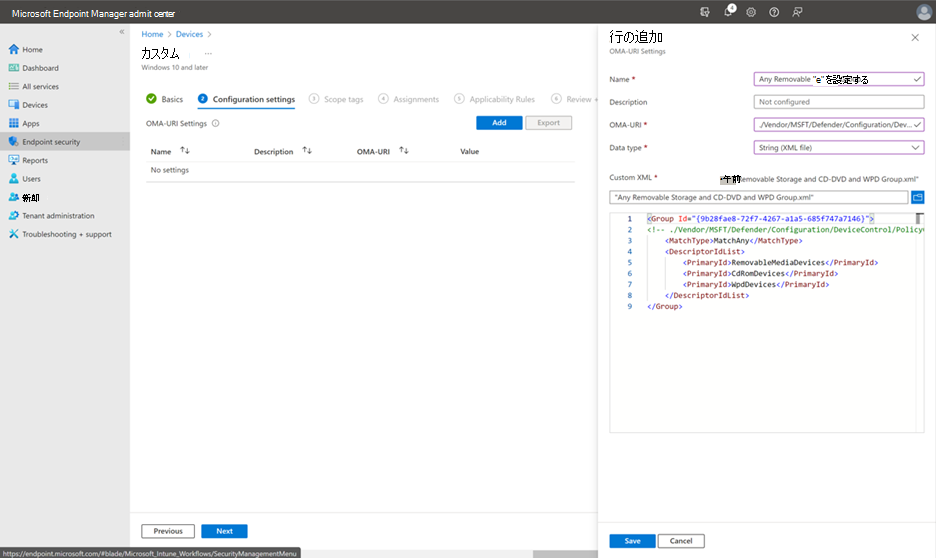This screenshot has height=558, width=936.
Task: Open Troubleshooting + support in sidebar
Action: [67, 235]
